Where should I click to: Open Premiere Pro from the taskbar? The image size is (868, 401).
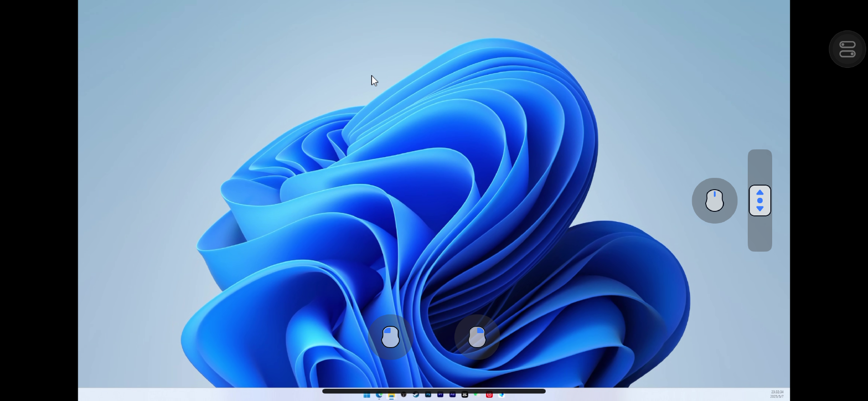pos(440,395)
